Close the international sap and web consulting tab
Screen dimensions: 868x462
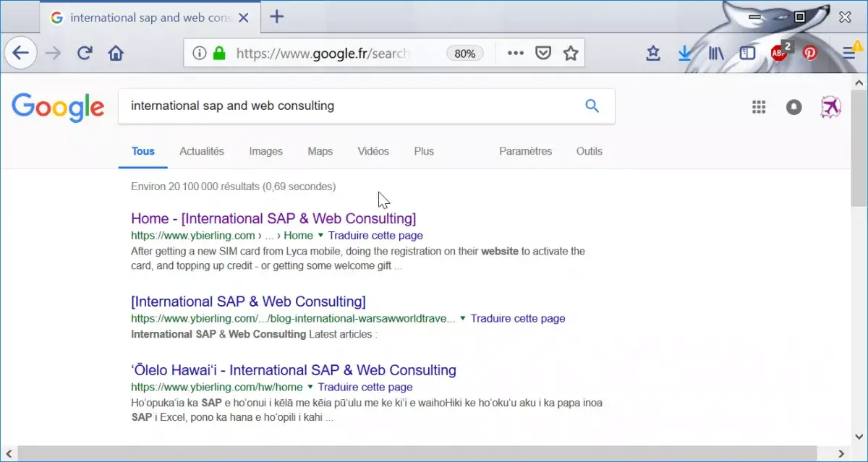pyautogui.click(x=244, y=17)
